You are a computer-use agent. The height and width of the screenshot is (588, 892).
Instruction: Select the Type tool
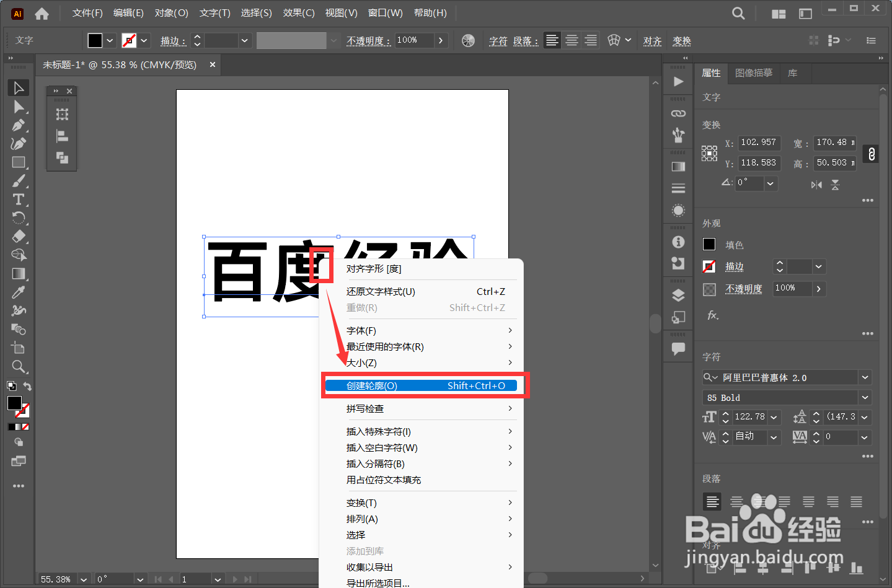(19, 200)
